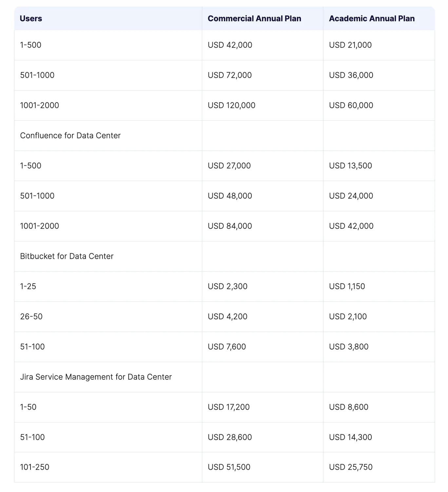Click the "Bitbucket for Data Center" section row
Image resolution: width=448 pixels, height=492 pixels.
pos(224,256)
